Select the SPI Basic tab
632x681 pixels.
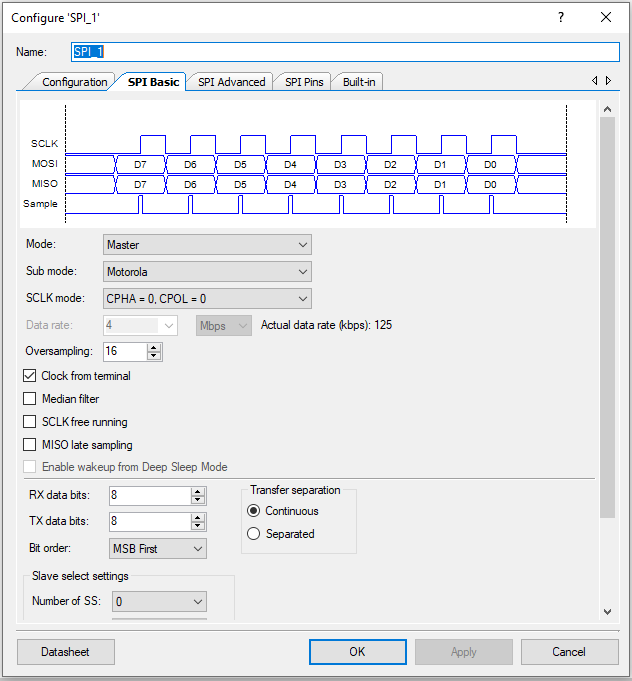coord(153,82)
